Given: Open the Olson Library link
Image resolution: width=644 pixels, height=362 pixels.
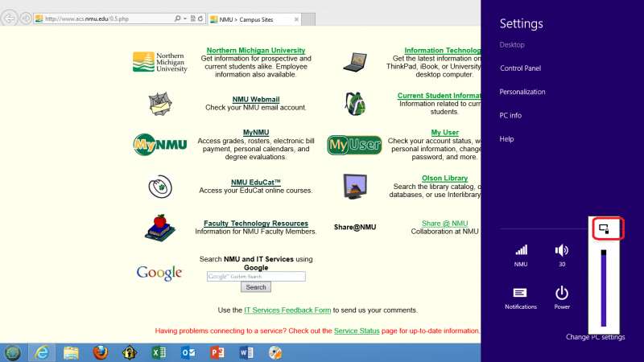Looking at the screenshot, I should 445,178.
